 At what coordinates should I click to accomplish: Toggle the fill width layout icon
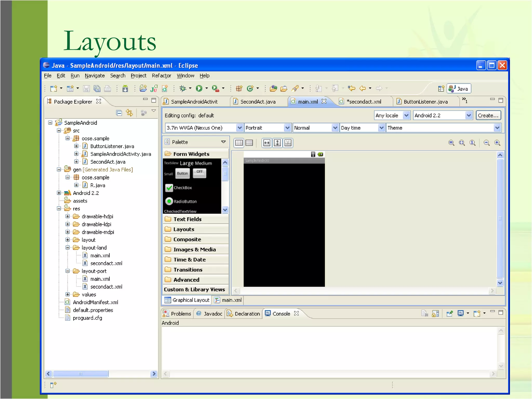click(267, 143)
